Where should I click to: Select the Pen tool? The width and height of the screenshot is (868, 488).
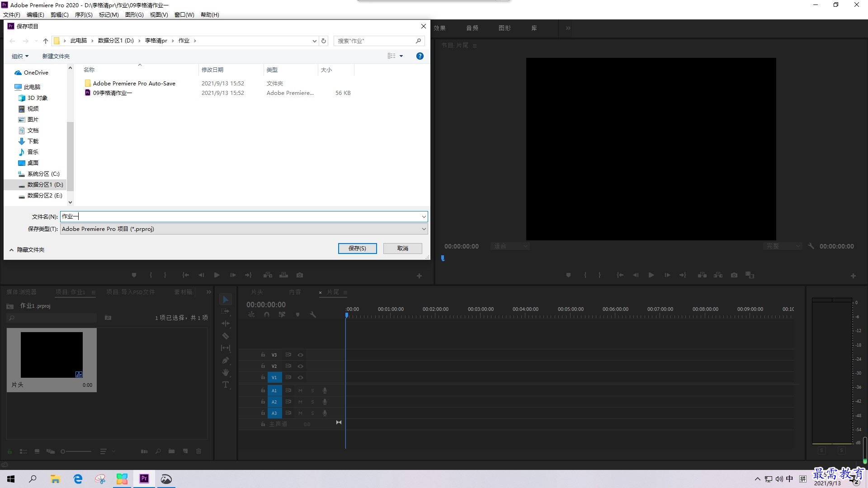tap(226, 360)
